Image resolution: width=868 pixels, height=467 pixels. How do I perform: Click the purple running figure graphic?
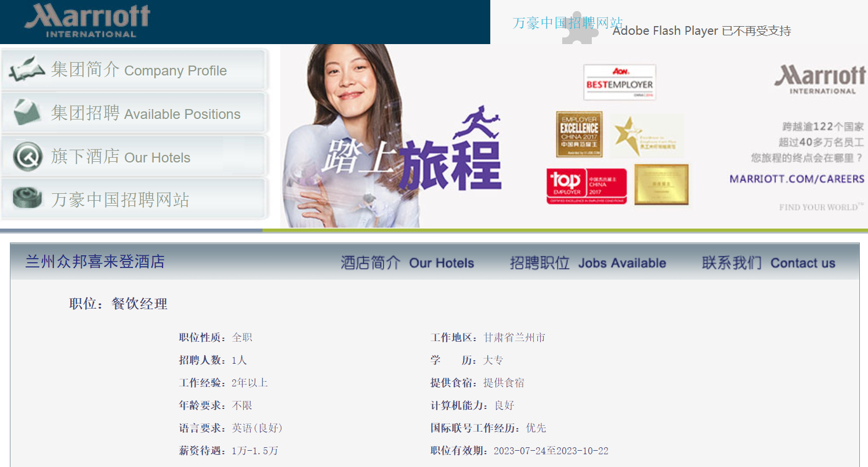tap(477, 122)
